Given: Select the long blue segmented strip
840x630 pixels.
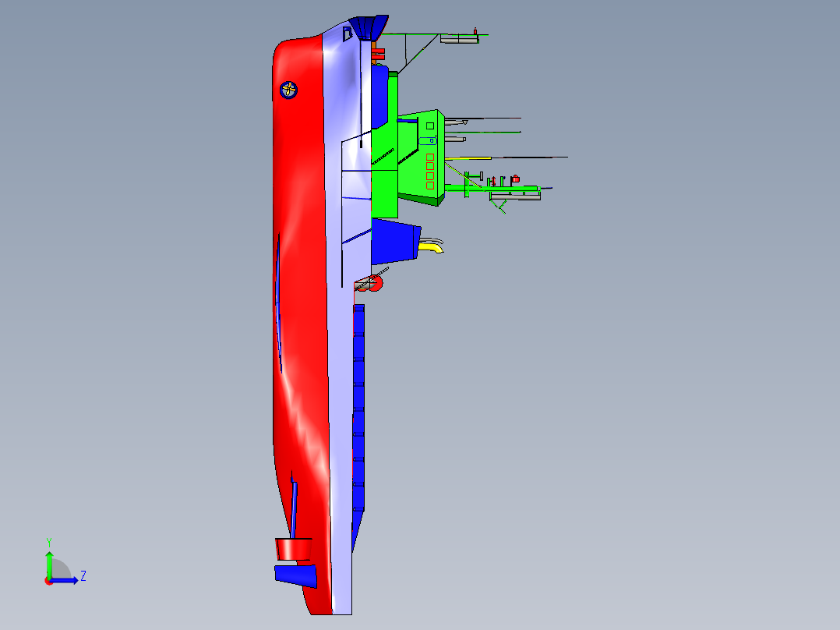Looking at the screenshot, I should point(358,426).
